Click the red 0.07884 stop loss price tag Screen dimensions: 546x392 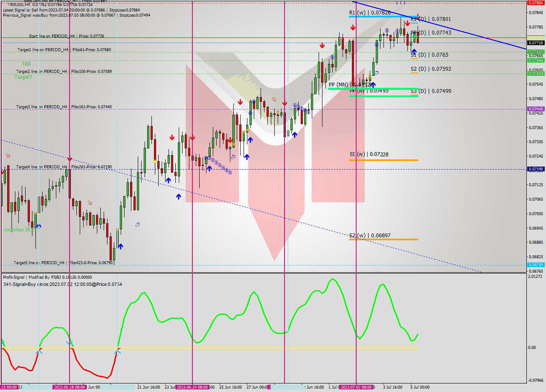536,3
